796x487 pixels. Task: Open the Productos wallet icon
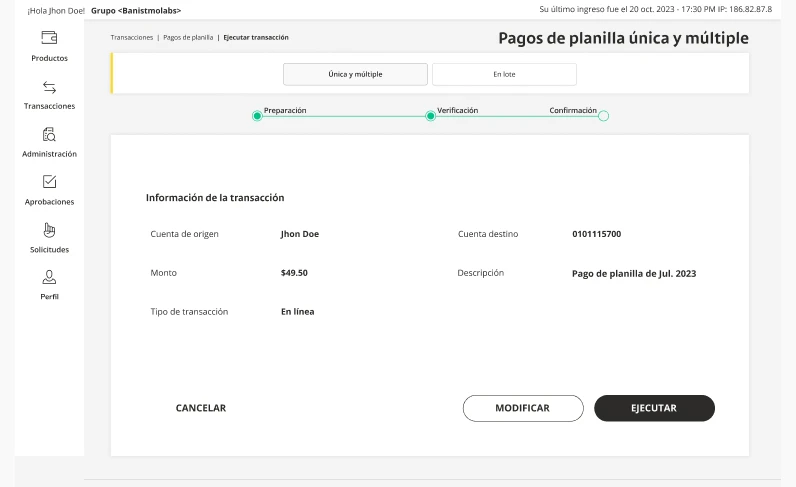[x=49, y=38]
